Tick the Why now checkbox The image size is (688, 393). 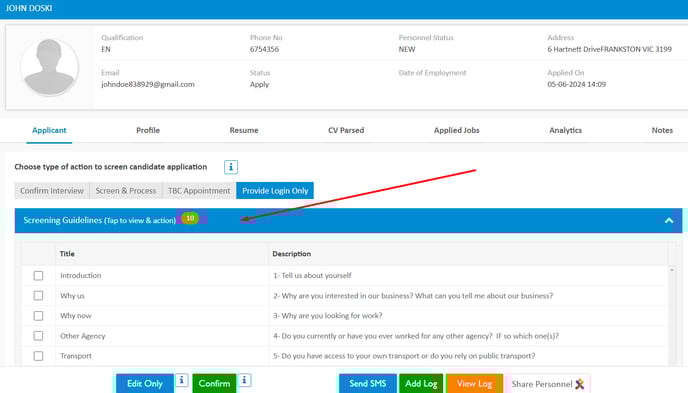click(x=38, y=316)
